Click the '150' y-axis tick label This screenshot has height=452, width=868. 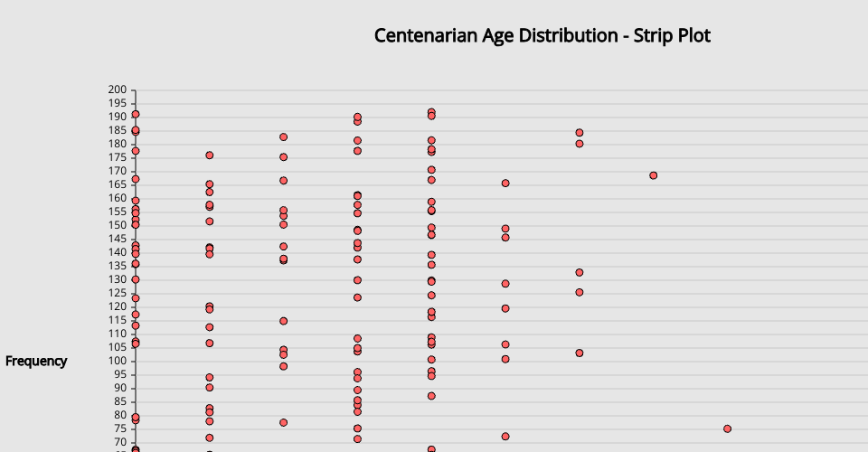[117, 225]
